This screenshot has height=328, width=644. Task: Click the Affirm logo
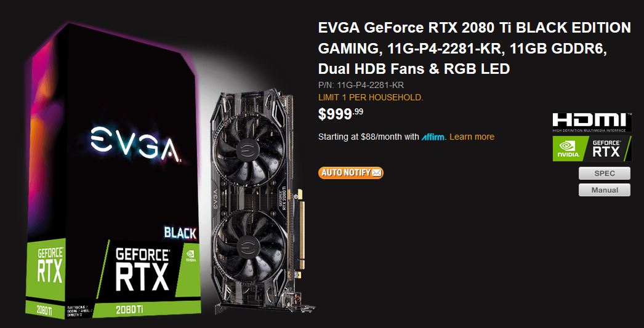click(433, 137)
